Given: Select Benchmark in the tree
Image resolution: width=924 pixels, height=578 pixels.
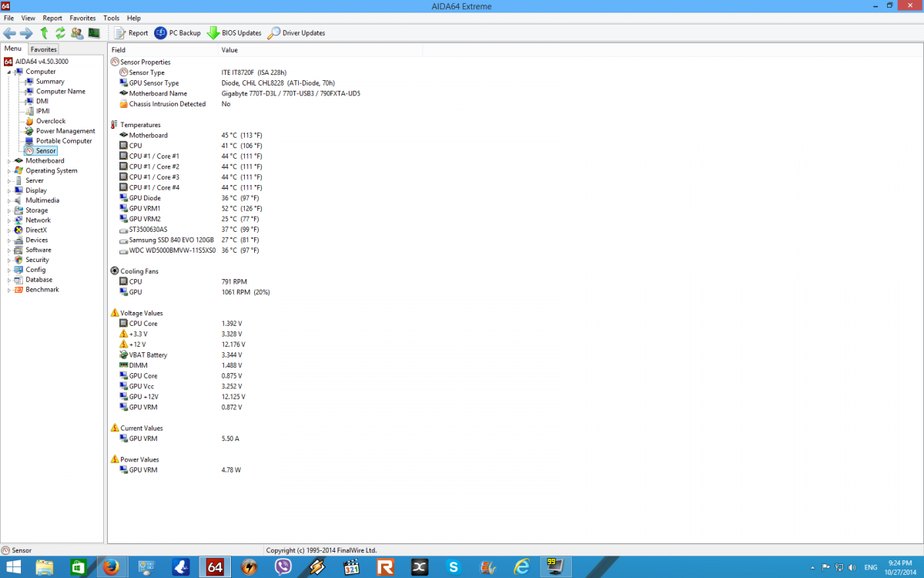Looking at the screenshot, I should click(42, 290).
